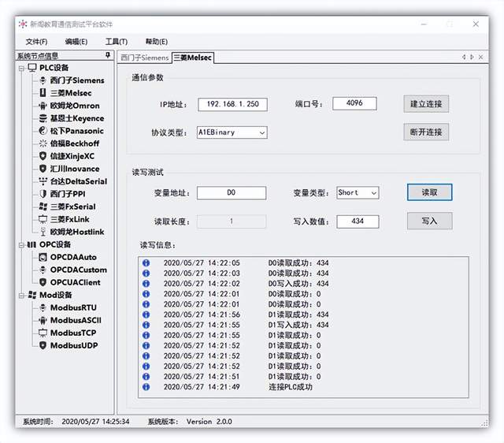The width and height of the screenshot is (504, 443).
Task: Click the 汇川Inovance shield icon
Action: pyautogui.click(x=43, y=169)
